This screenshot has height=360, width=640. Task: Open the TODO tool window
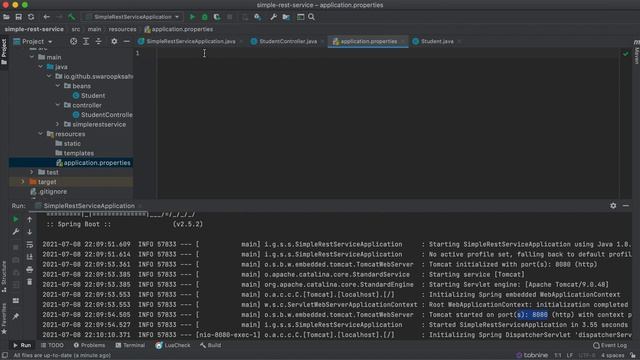(52, 345)
